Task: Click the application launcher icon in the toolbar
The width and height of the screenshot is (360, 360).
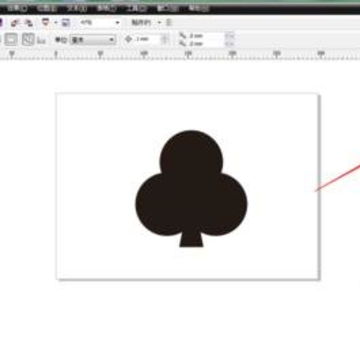Action: [46, 23]
